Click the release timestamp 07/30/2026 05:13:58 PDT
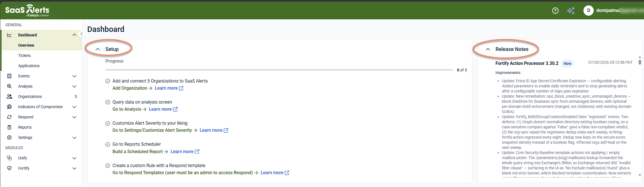Image resolution: width=644 pixels, height=187 pixels. (x=610, y=62)
